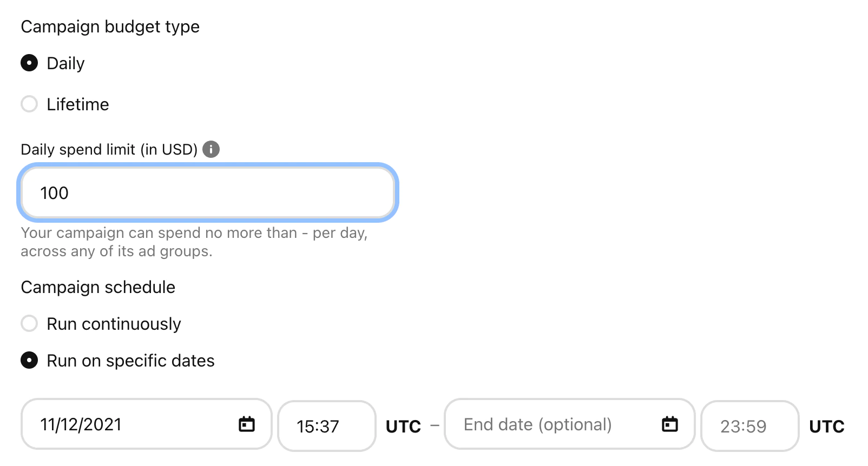Select the Lifetime budget radio button
Viewport: 868px width, 466px height.
29,104
